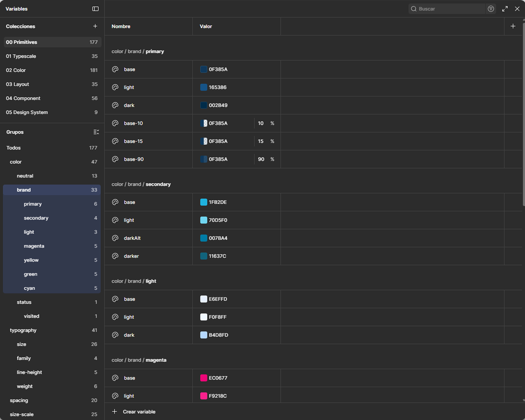Click color type icon of light base

115,299
